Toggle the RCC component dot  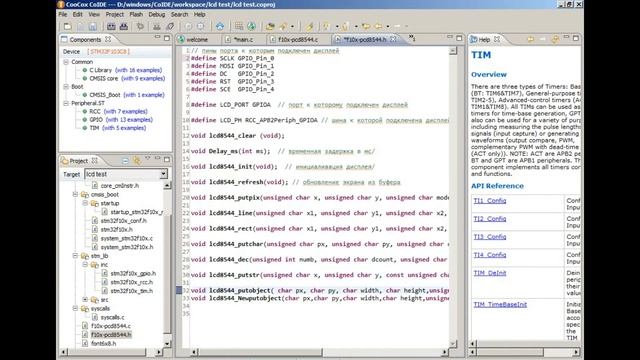pyautogui.click(x=85, y=111)
